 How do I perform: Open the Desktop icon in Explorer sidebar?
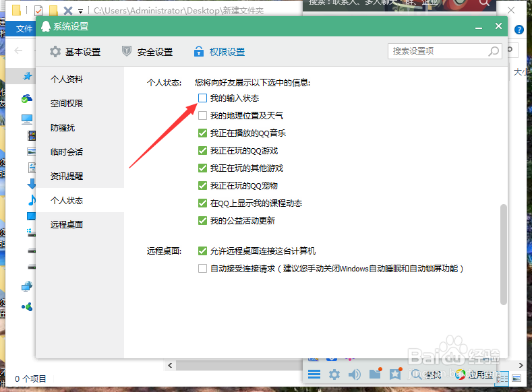[31, 216]
